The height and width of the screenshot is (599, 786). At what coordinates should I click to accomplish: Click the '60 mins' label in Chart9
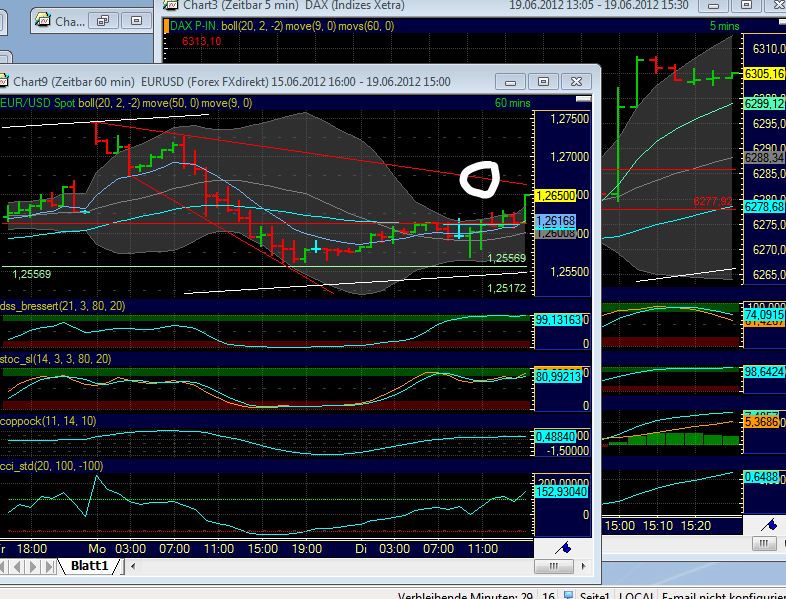pos(512,103)
